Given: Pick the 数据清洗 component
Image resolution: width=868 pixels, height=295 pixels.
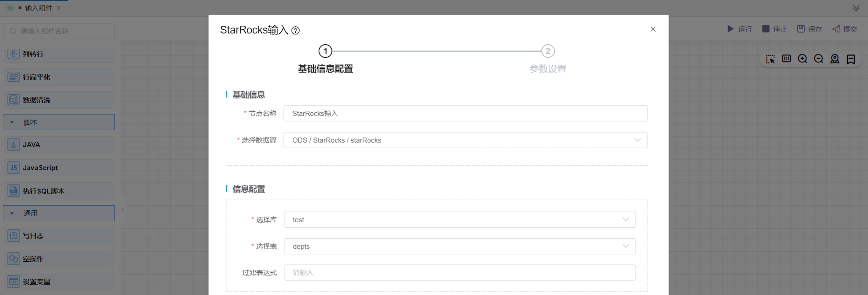Looking at the screenshot, I should (59, 100).
